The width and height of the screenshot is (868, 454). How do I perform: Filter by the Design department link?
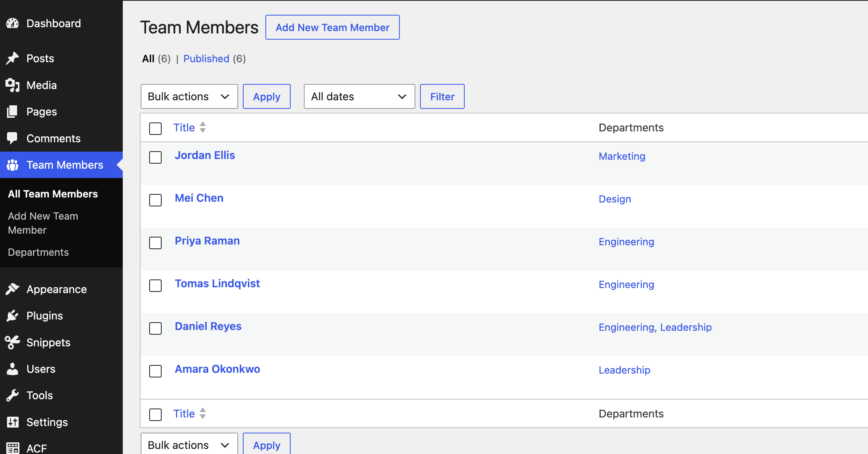pyautogui.click(x=615, y=199)
